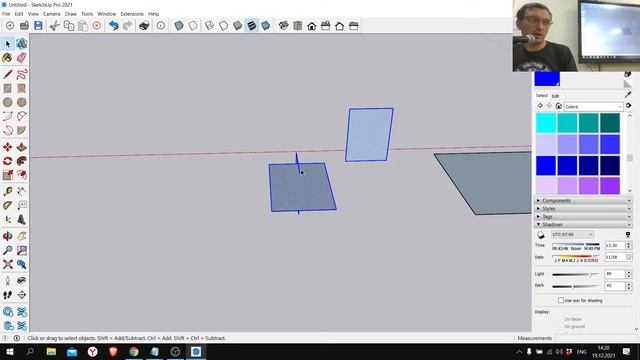
Task: Open the Camera menu
Action: coord(51,14)
